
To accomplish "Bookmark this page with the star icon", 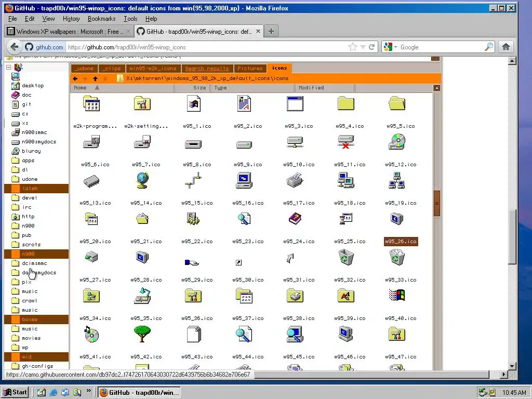I will (353, 47).
